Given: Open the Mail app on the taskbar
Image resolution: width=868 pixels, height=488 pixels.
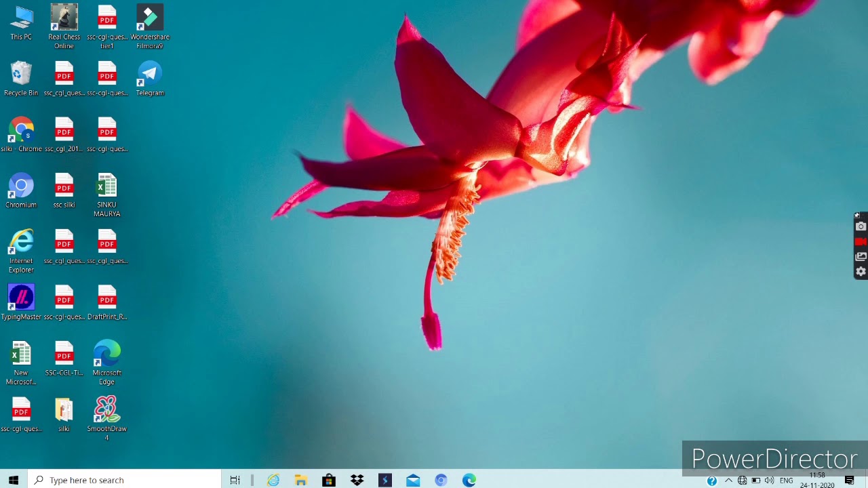Looking at the screenshot, I should tap(413, 480).
